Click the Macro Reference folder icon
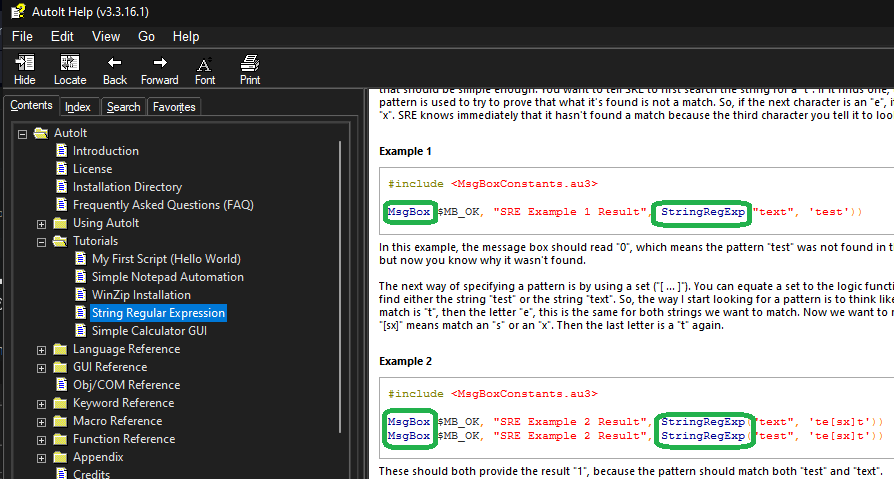 point(60,421)
